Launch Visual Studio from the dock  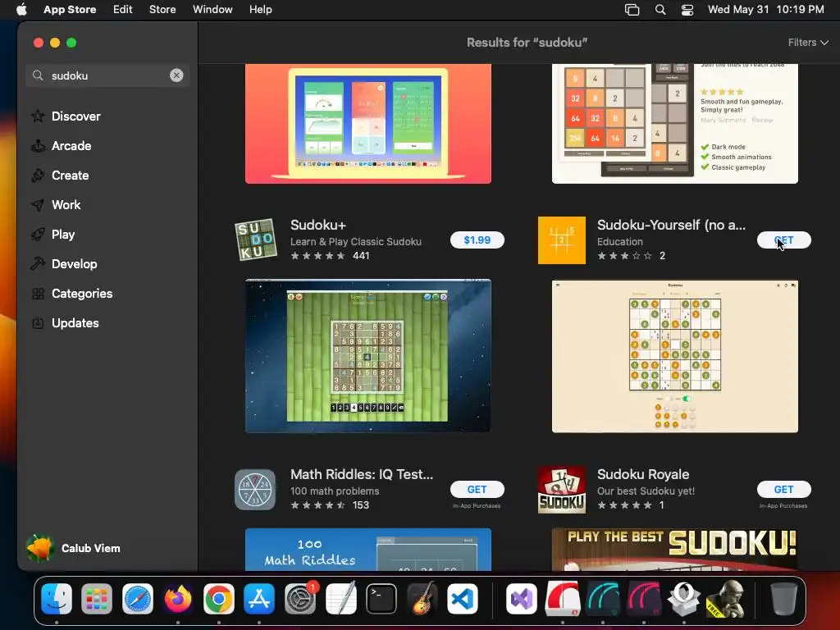pos(521,598)
